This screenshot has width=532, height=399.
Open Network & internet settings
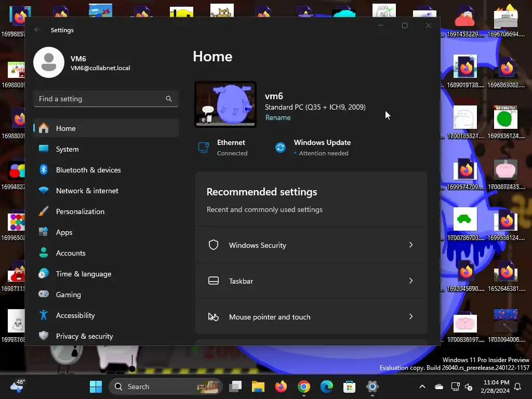tap(106, 191)
